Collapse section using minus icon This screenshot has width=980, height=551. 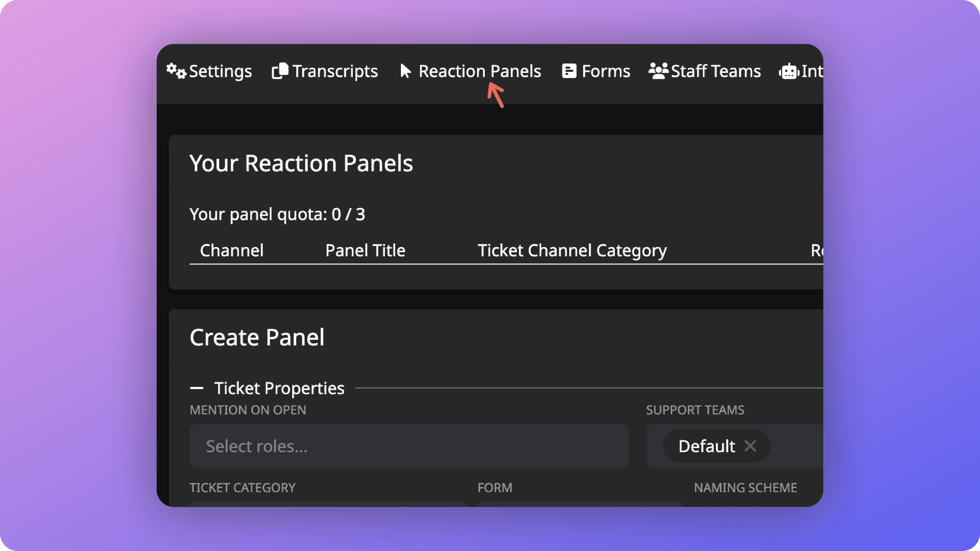[196, 388]
